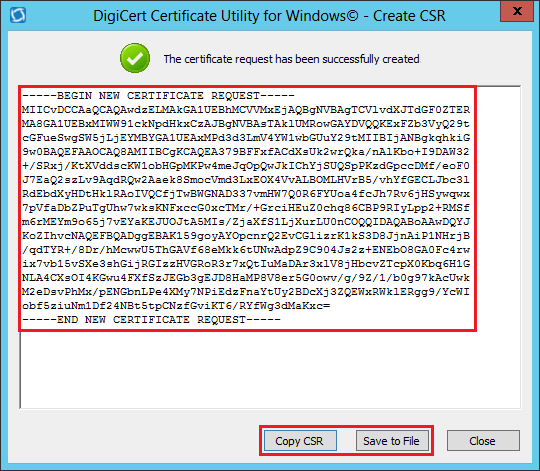Click the CSR line starting with KoZIhvcNAQEFBQAD
The image size is (540, 471).
coord(246,236)
